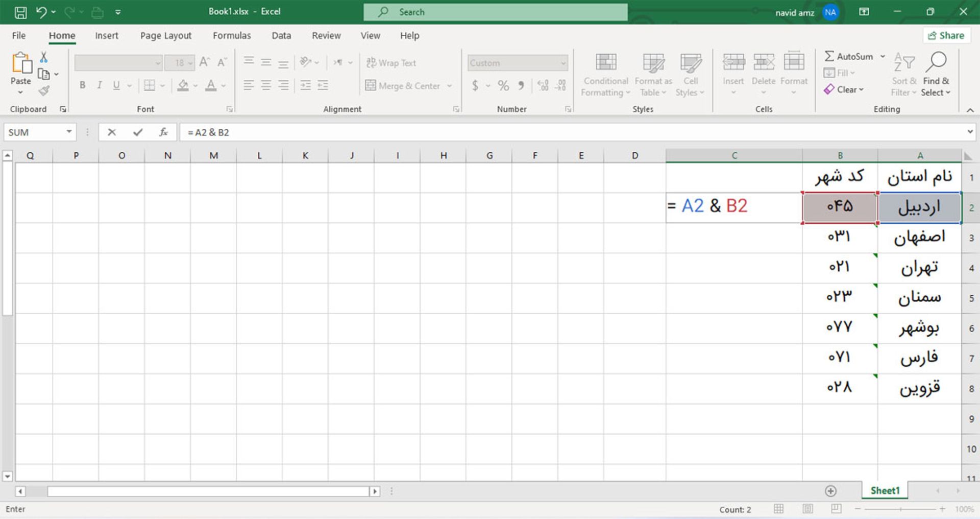Click the Save icon in title bar
This screenshot has height=519, width=980.
coord(20,12)
